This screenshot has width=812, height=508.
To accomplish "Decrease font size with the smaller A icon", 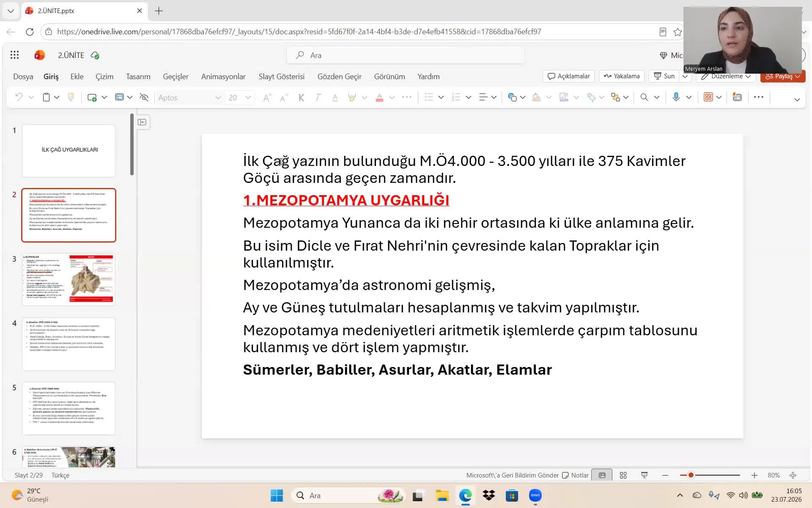I will [x=284, y=97].
